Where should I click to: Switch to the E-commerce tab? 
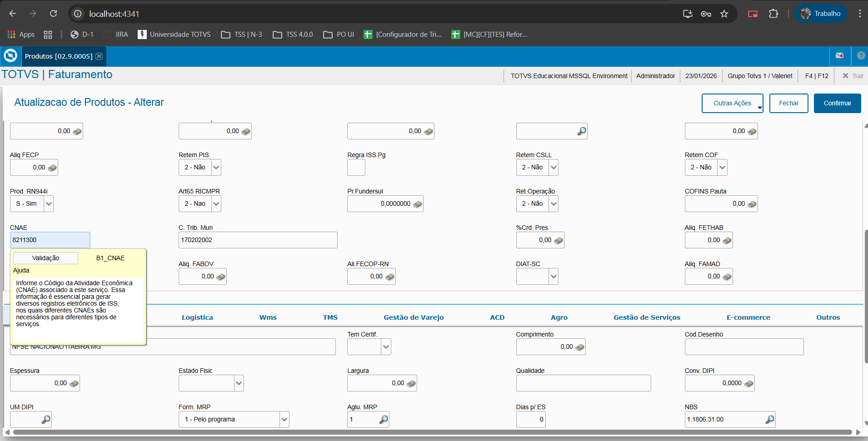[748, 317]
